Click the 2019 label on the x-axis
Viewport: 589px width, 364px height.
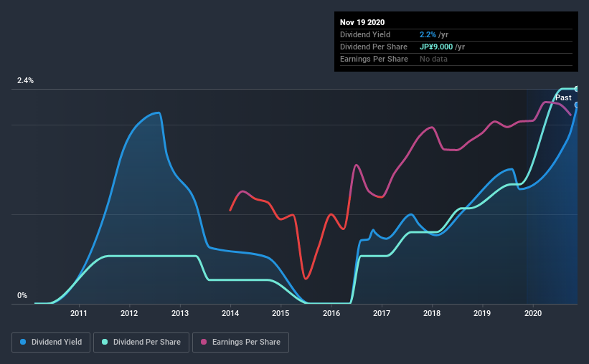click(482, 313)
